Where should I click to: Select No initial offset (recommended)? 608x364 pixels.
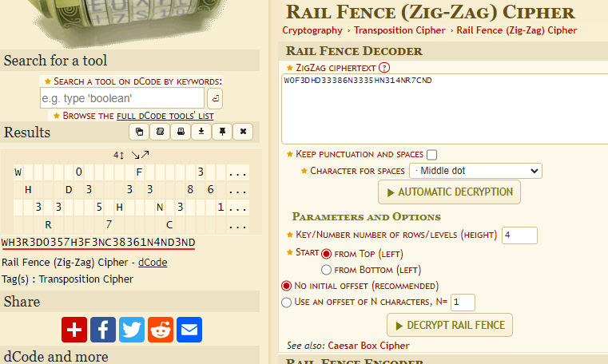[x=286, y=286]
